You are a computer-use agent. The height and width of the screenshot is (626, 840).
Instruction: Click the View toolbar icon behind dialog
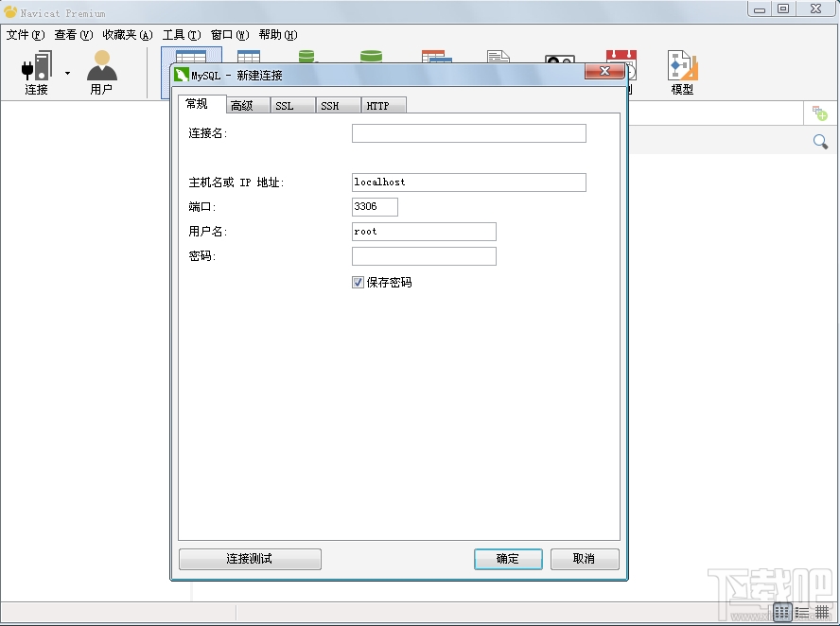[x=249, y=56]
